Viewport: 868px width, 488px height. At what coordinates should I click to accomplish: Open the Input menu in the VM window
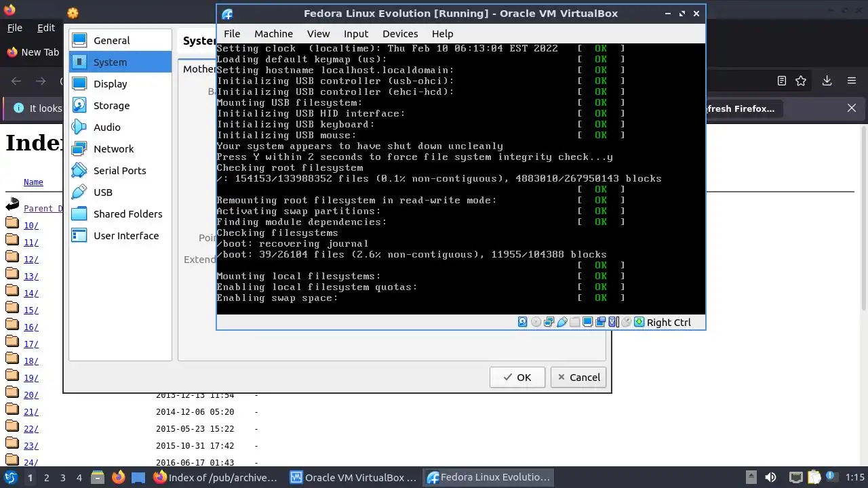click(356, 34)
